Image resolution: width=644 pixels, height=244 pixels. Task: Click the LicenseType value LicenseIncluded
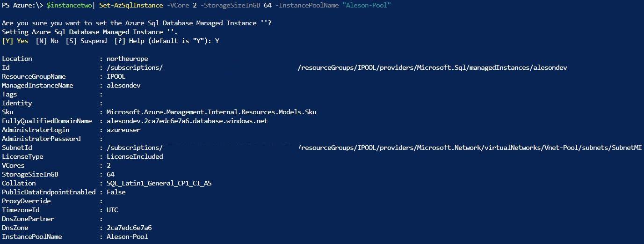(135, 156)
